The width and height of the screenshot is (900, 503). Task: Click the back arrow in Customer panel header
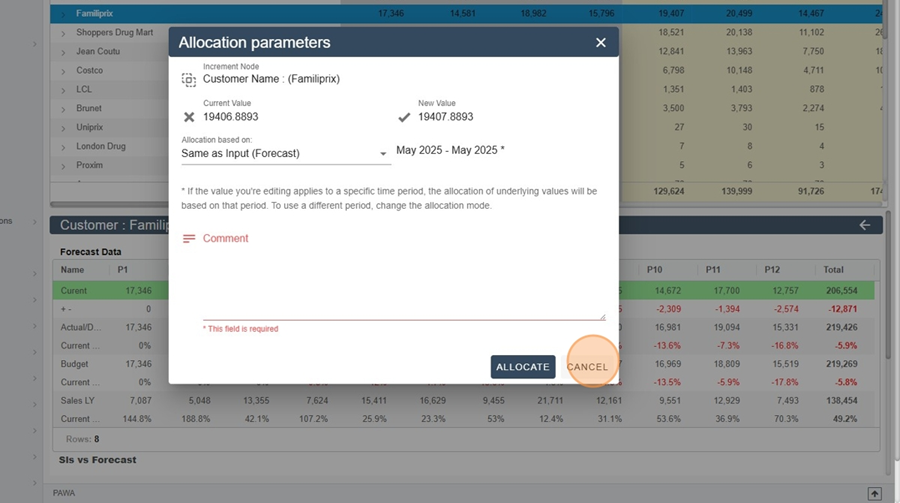864,225
